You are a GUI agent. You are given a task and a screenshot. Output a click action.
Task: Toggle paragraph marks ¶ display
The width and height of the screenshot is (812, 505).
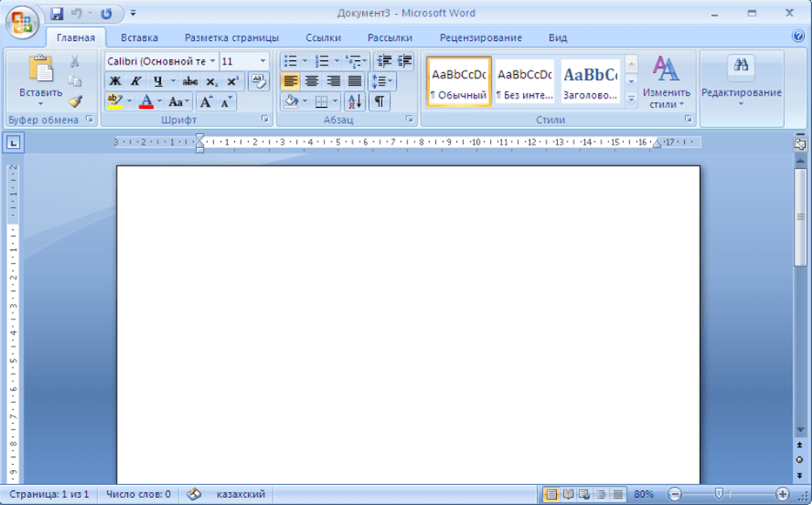(379, 102)
